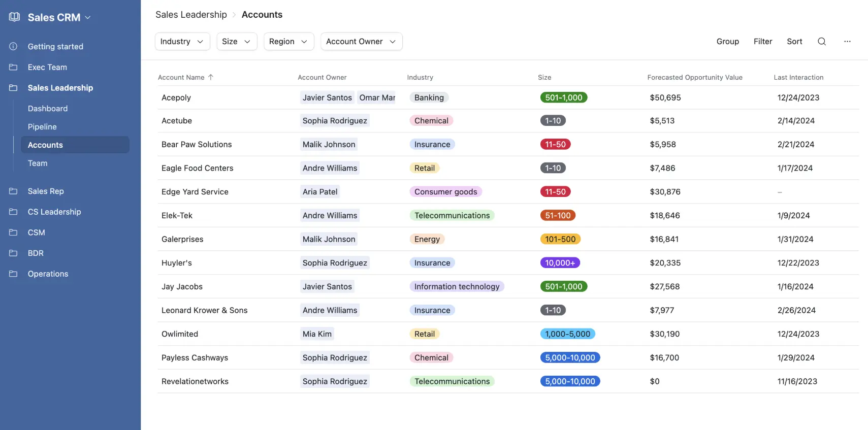Click the green 501-1,000 tag for Acepoly
The image size is (868, 430).
pos(563,97)
